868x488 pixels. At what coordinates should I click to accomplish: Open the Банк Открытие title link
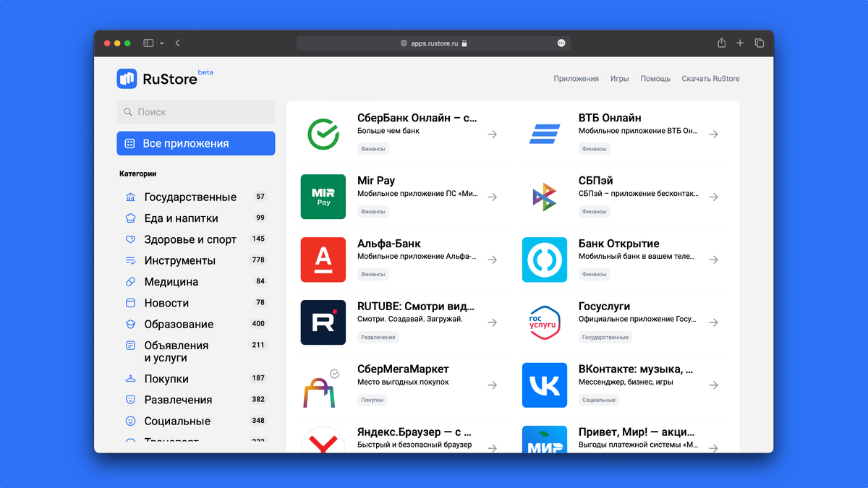619,244
